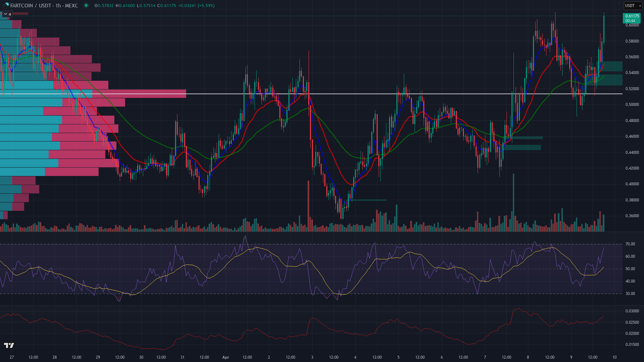Click the lower pane scale label 0.02000
Screen dimensions: 644x362
tap(632, 334)
